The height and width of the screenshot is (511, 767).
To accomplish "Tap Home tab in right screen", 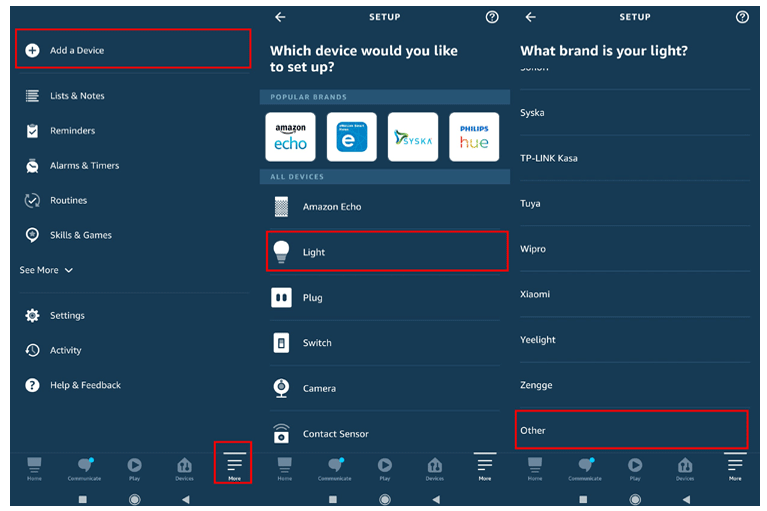I will tap(535, 468).
